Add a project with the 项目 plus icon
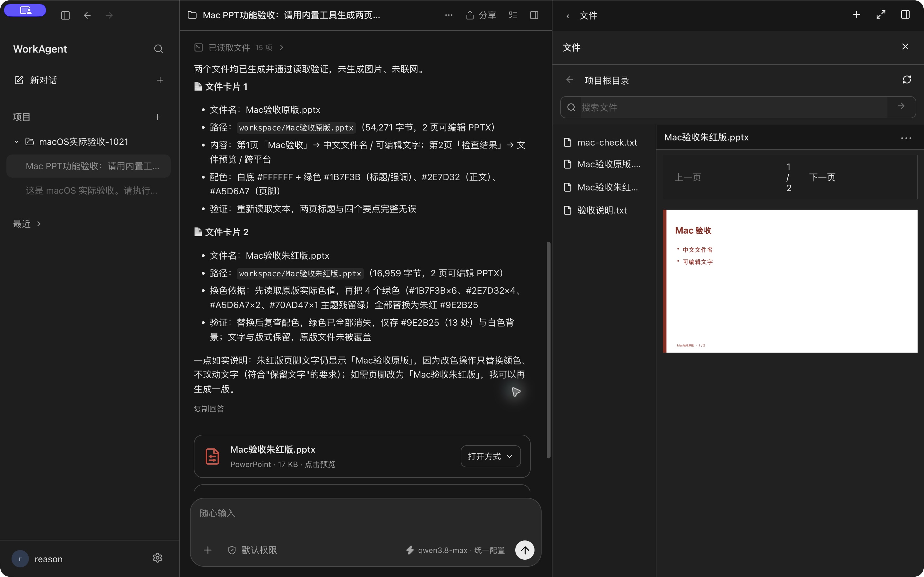Screen dimensions: 924x577 (157, 117)
